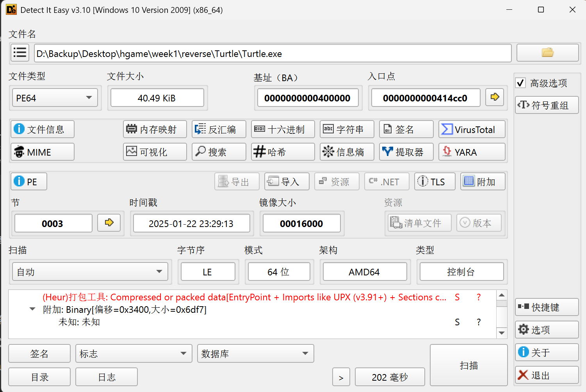
Task: Click 类型 控制台 field
Action: (x=462, y=272)
